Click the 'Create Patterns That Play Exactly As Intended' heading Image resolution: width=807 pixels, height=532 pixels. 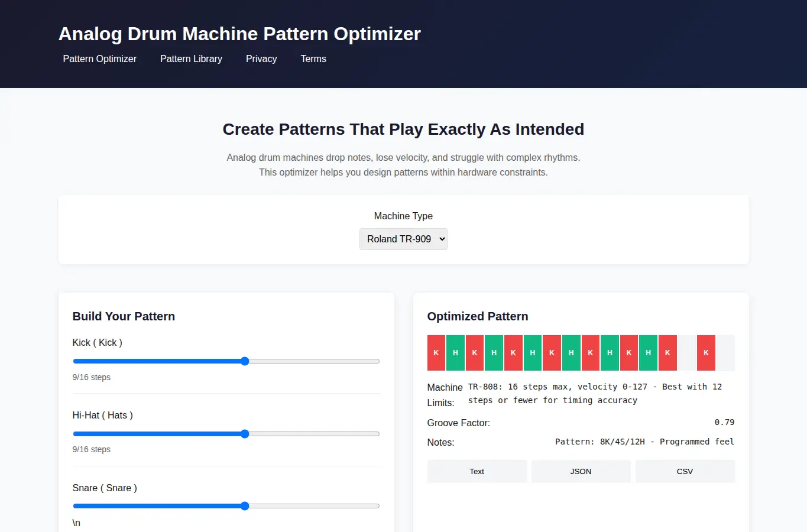click(x=403, y=129)
